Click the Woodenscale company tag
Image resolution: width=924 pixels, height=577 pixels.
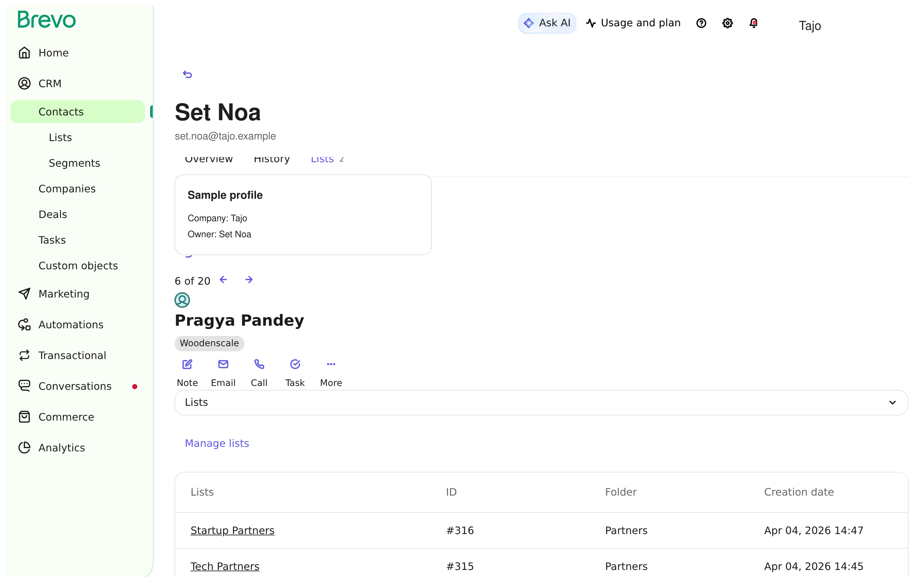pyautogui.click(x=209, y=343)
